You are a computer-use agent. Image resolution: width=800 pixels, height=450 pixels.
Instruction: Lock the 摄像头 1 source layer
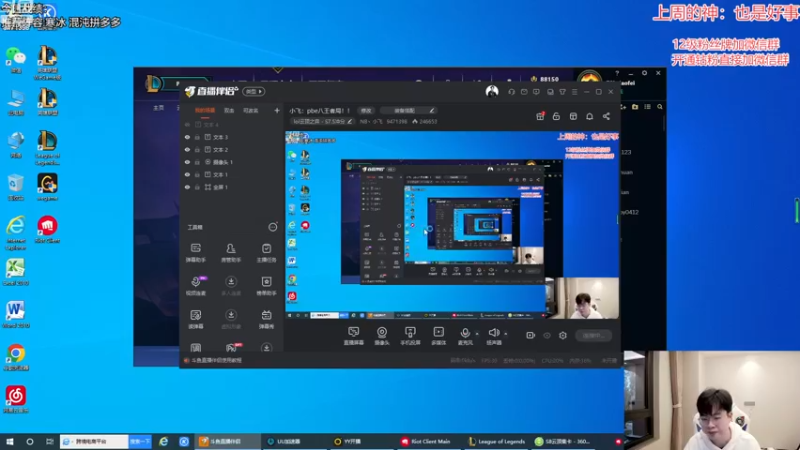click(197, 162)
